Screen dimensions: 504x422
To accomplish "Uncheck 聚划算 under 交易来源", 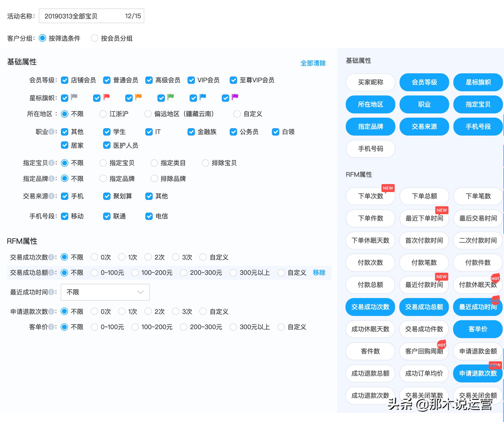I will tap(107, 196).
